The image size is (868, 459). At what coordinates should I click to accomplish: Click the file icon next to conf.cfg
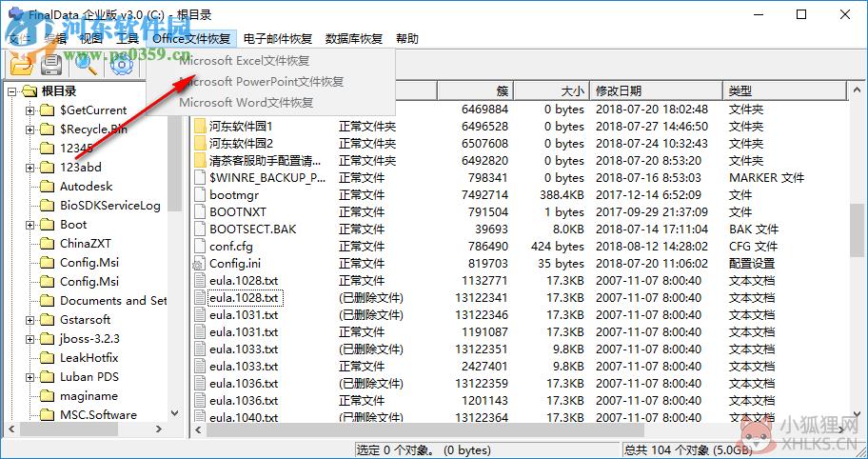tap(200, 247)
